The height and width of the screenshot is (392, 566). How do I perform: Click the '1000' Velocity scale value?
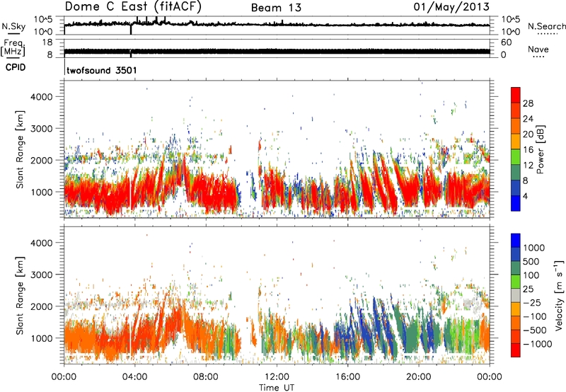534,248
